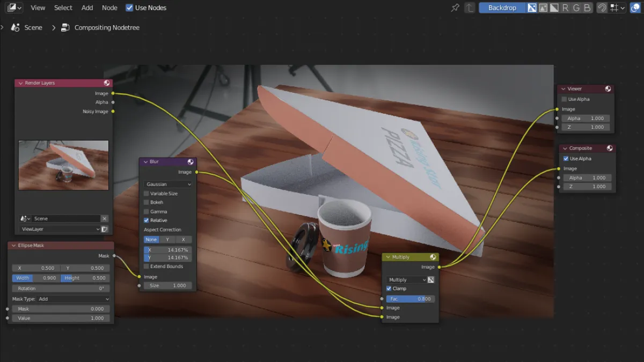Viewport: 644px width, 362px height.
Task: Select the Color channel display icon
Action: point(543,8)
